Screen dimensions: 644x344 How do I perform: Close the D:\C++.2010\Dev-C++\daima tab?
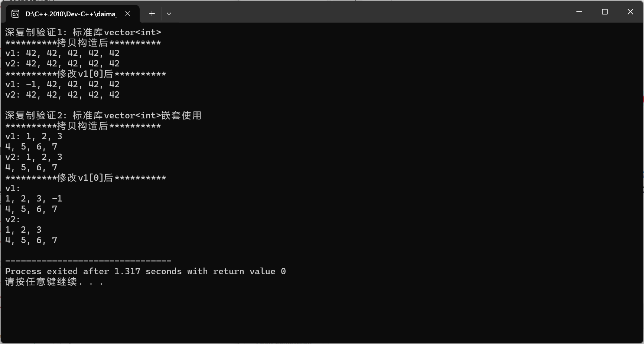[128, 14]
